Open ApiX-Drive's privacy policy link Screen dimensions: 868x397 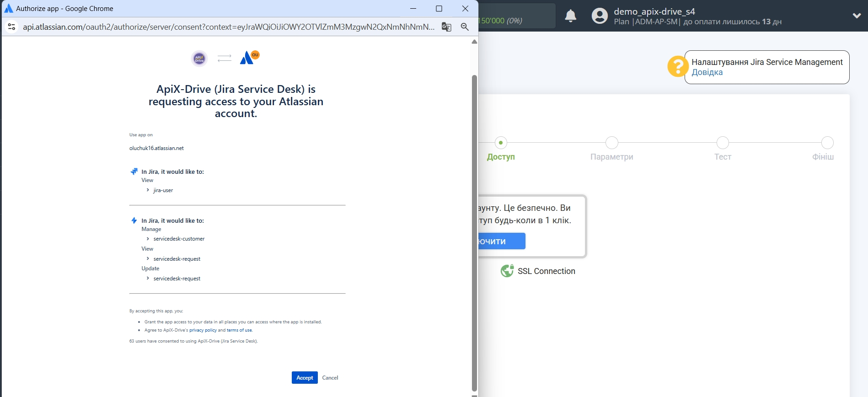click(x=203, y=330)
